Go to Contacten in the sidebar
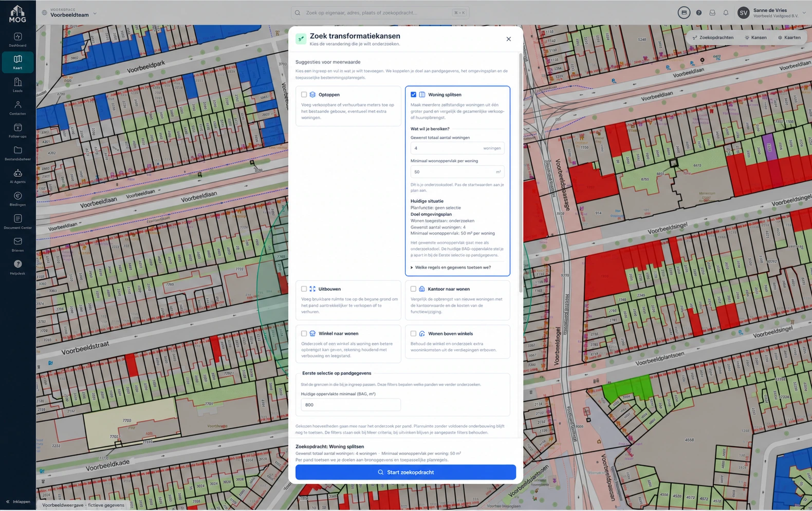 click(x=17, y=108)
